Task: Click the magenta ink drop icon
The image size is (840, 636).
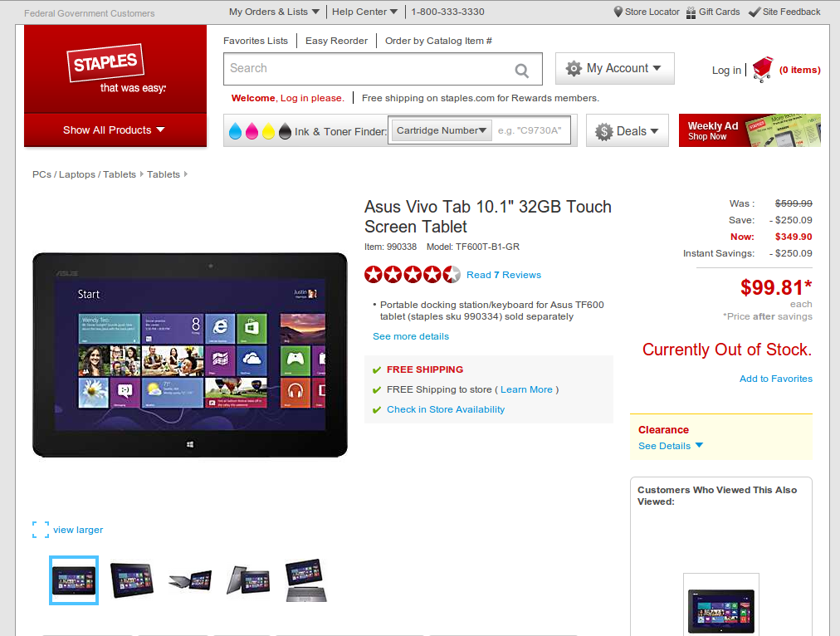Action: [252, 130]
